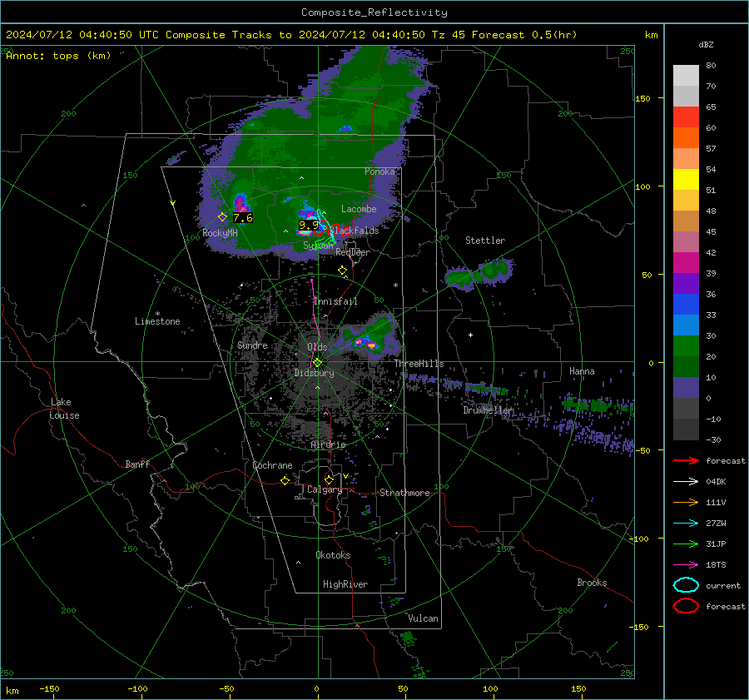The height and width of the screenshot is (700, 749).
Task: Click the Drumheller label
Action: coord(489,410)
